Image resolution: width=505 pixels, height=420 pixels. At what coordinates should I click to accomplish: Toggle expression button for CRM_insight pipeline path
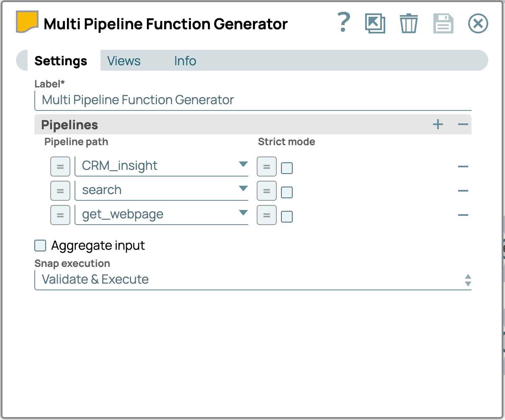click(x=60, y=167)
